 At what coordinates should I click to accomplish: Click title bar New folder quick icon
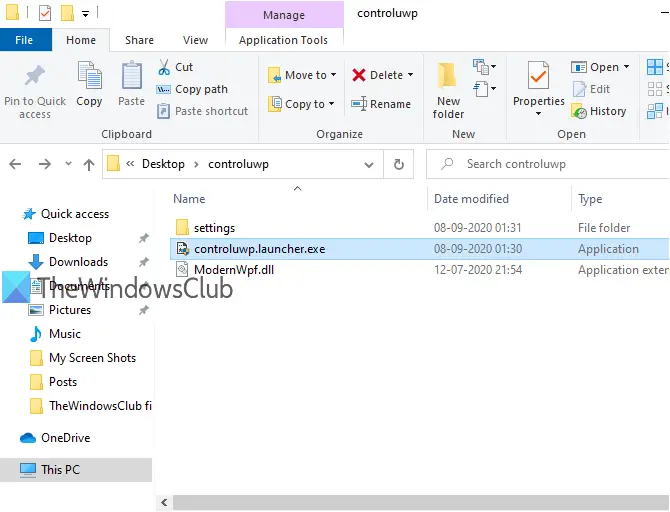67,13
